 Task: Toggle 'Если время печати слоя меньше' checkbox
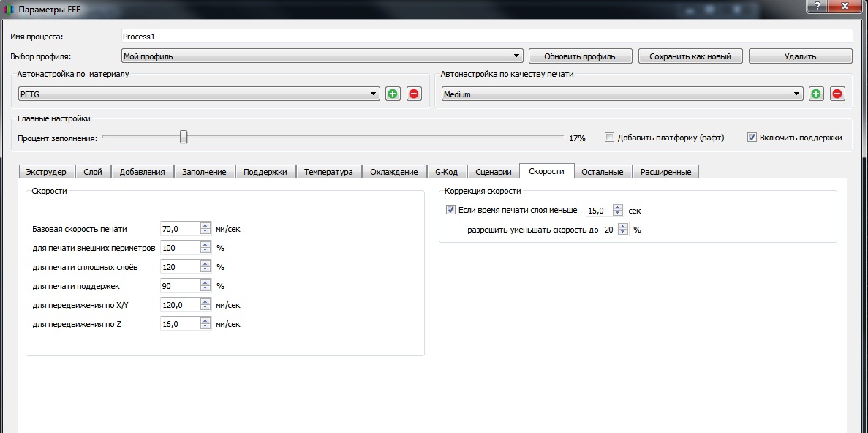450,211
